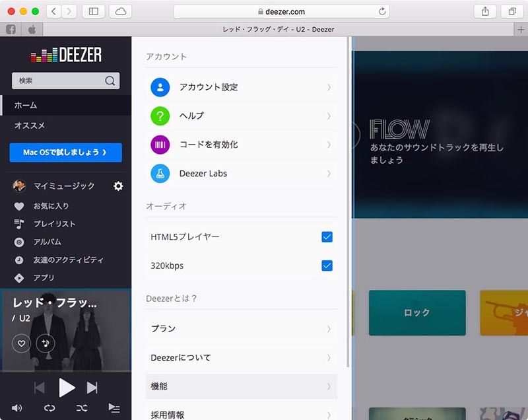Viewport: 528px width, 420px height.
Task: Toggle repeat mode
Action: pyautogui.click(x=49, y=408)
